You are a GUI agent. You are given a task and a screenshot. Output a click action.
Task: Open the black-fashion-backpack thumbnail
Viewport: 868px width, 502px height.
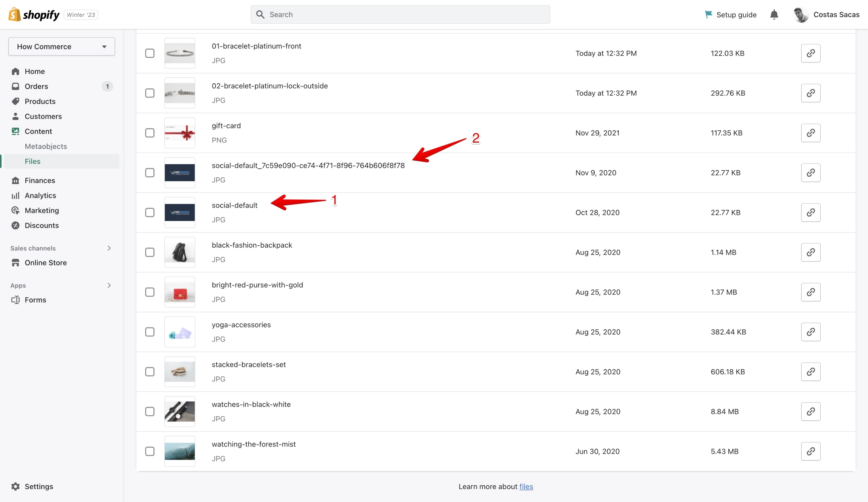coord(180,252)
